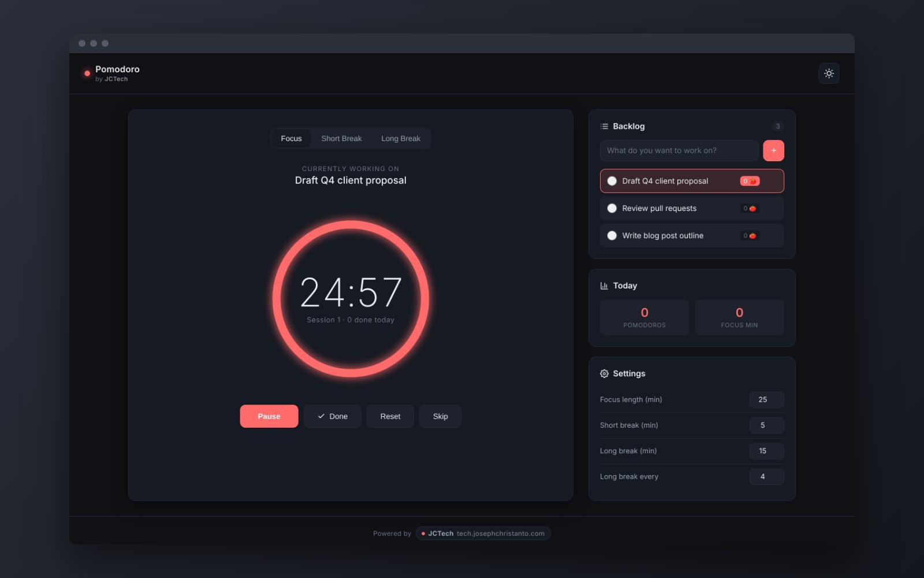Click the 'by JCTech' subtitle
The image size is (924, 578).
111,79
